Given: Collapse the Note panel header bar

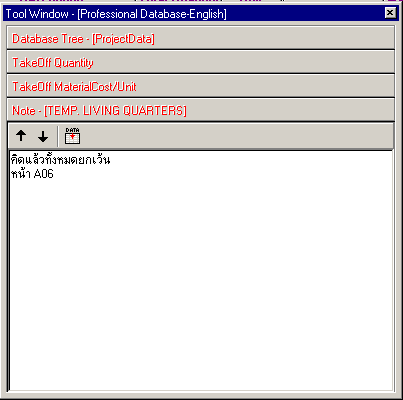Looking at the screenshot, I should [x=201, y=110].
